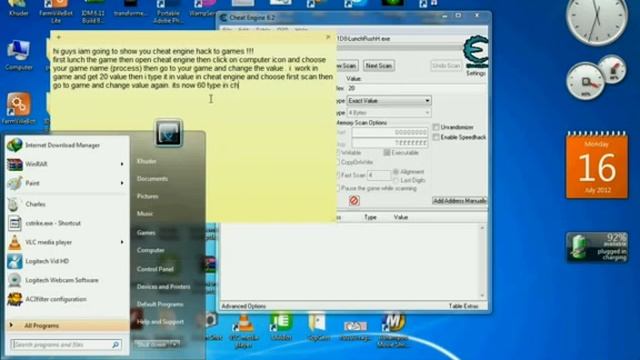Viewport: 640px width, 360px height.
Task: Toggle the CopyOnWrite checkbox
Action: tap(338, 162)
